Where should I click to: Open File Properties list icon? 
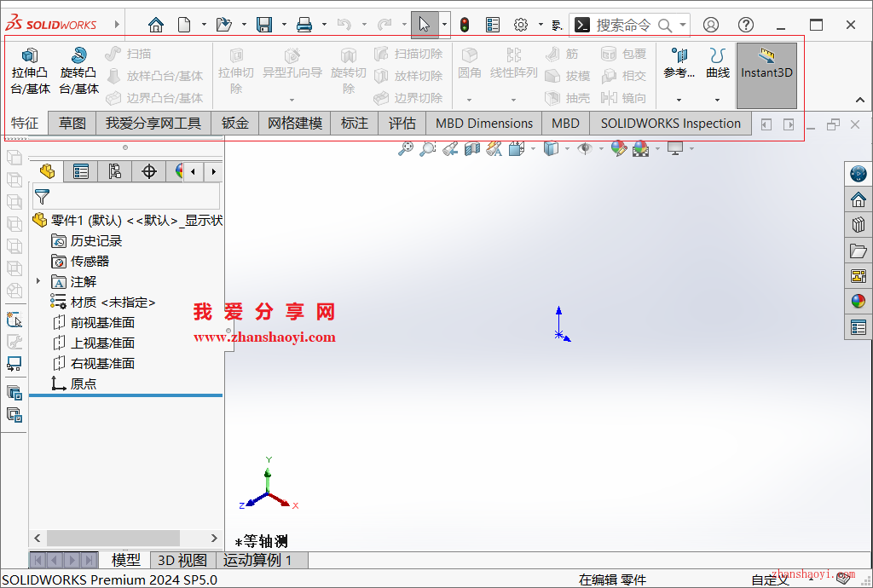tap(493, 25)
